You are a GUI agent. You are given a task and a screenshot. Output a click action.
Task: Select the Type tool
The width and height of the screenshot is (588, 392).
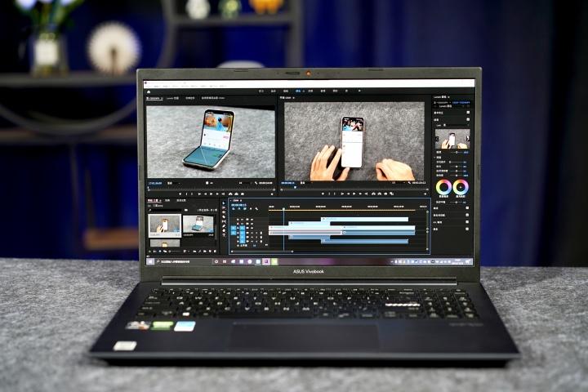tap(224, 234)
